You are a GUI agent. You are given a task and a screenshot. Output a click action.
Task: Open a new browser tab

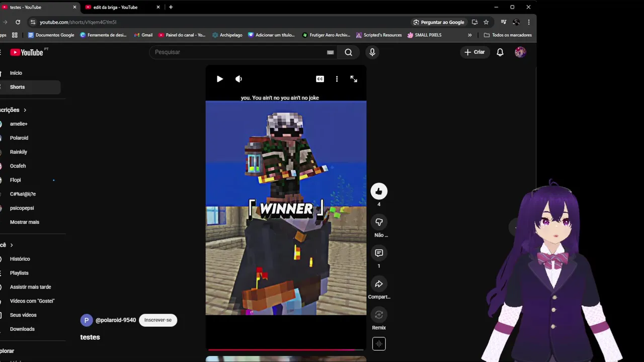tap(171, 7)
